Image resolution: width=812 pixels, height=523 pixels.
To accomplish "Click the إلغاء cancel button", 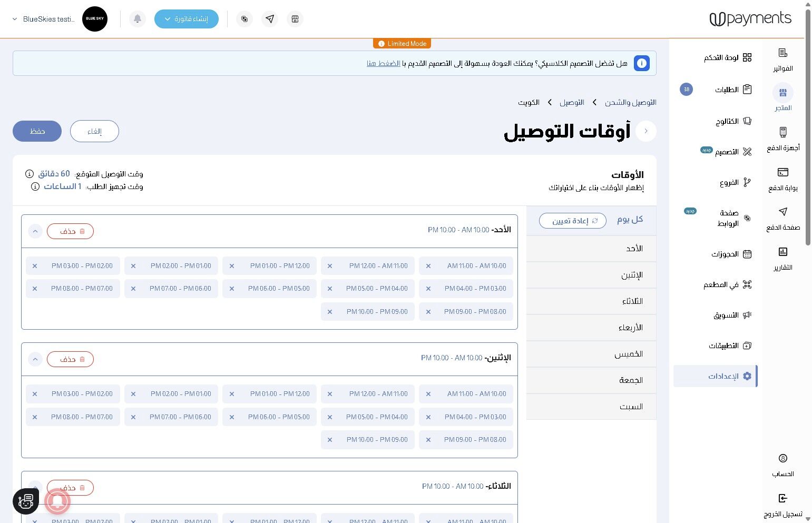I will [94, 131].
